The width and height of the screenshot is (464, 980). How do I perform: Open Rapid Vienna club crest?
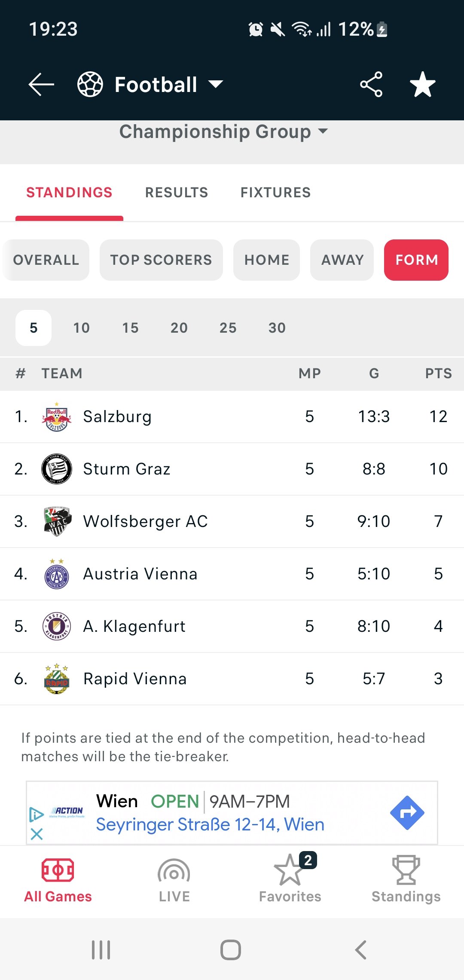(57, 679)
